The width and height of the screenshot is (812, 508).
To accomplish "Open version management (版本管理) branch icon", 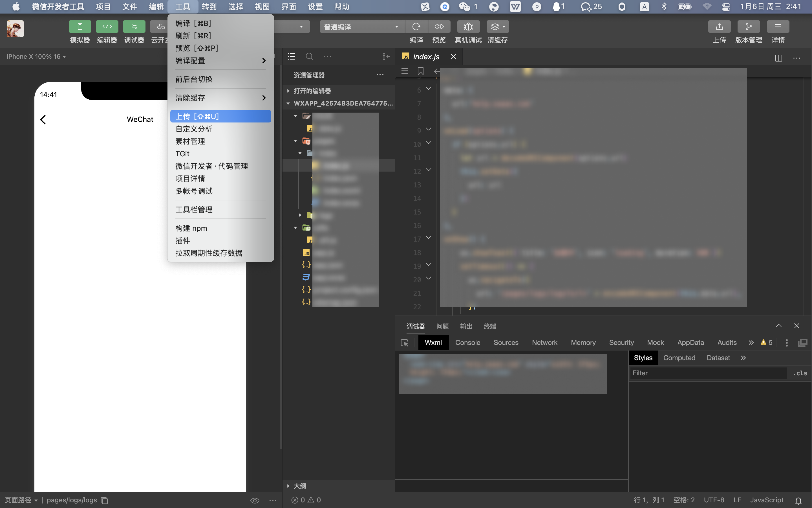I will click(749, 27).
